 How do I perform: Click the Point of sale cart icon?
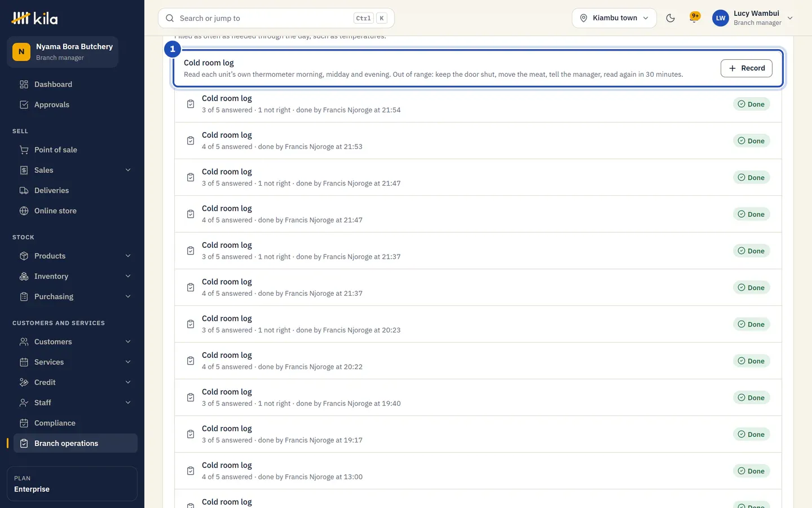[x=24, y=150]
